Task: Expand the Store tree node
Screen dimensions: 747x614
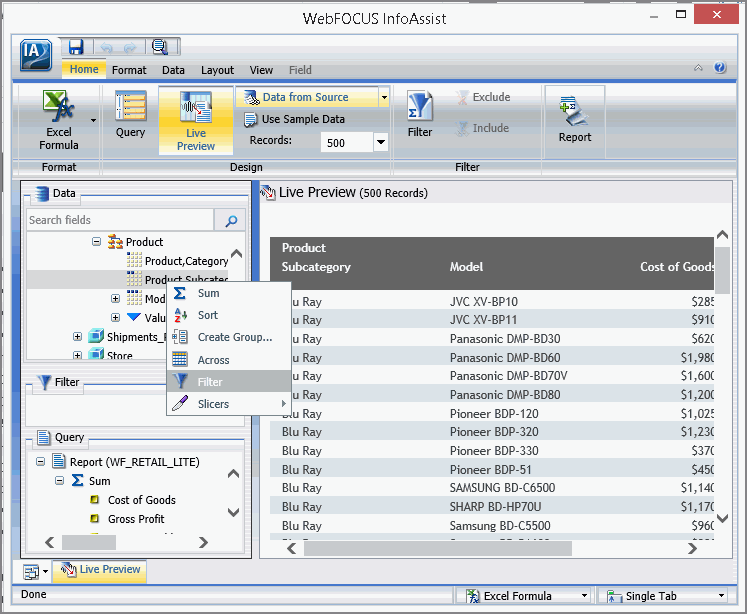Action: (77, 355)
